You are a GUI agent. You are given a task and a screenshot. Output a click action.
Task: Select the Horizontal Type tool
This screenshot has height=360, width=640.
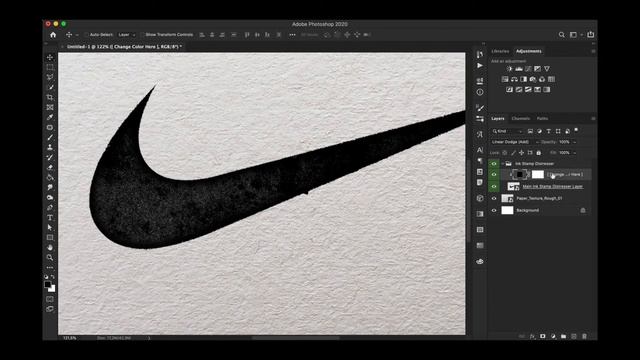point(50,218)
